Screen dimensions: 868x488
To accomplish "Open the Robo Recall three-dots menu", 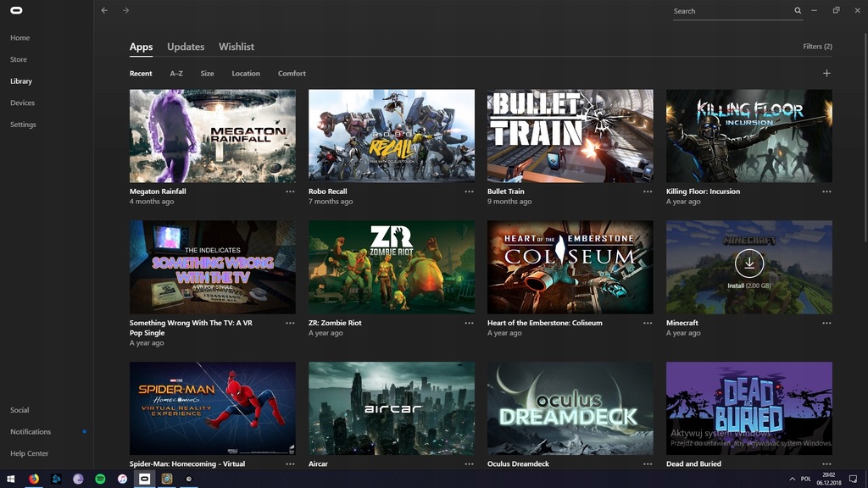I will click(x=469, y=191).
